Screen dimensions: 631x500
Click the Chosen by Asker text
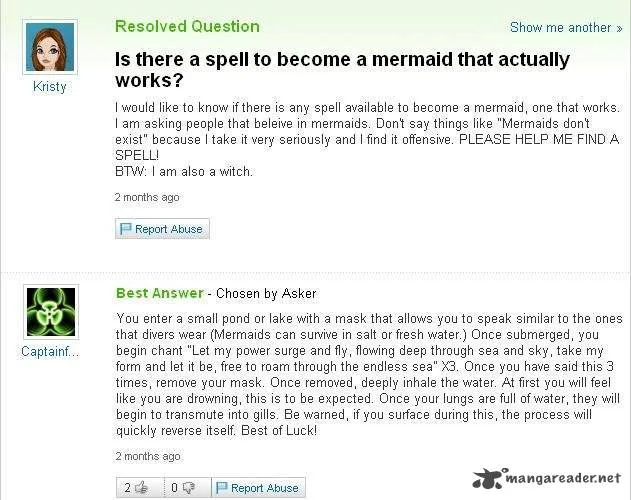pyautogui.click(x=266, y=293)
